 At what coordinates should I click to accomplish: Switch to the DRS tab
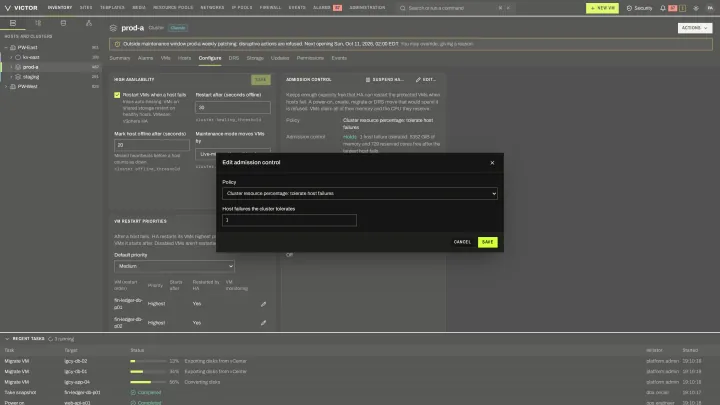[234, 58]
